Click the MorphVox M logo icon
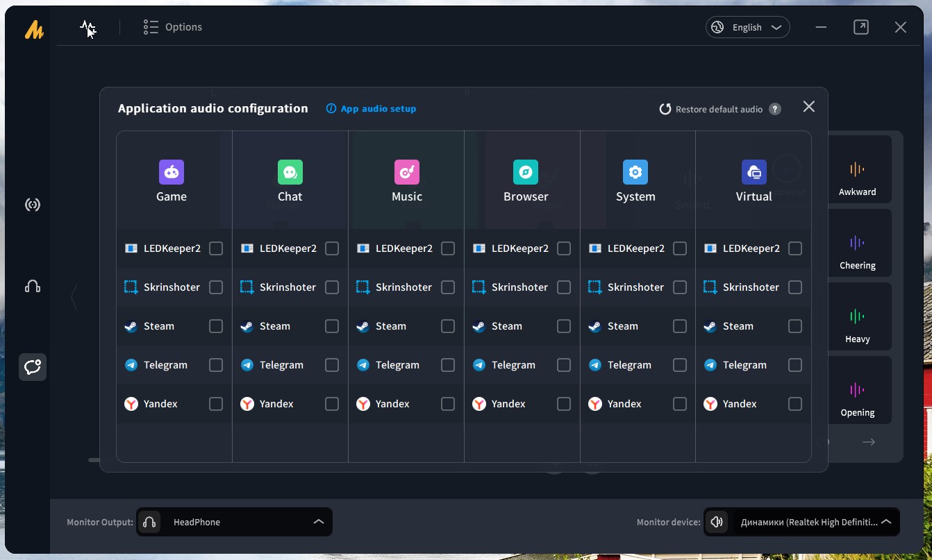 pos(34,29)
